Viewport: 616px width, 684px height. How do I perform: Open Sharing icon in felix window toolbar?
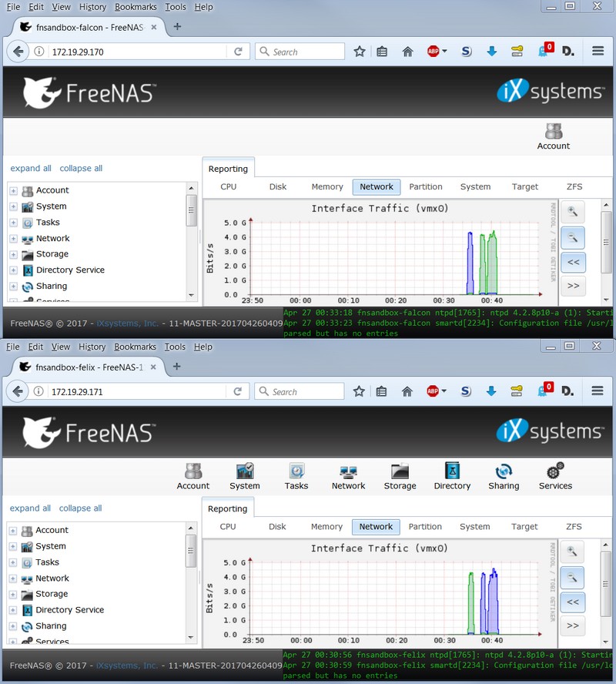504,476
